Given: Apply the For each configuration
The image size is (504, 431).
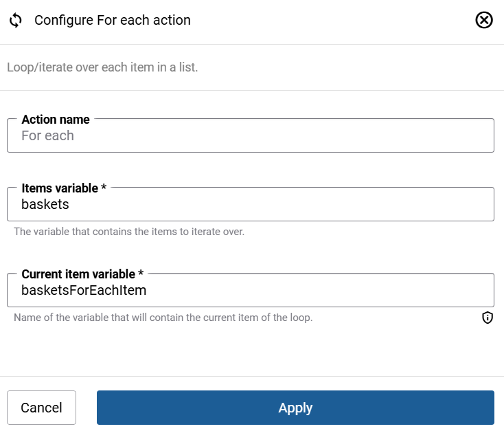Looking at the screenshot, I should (x=295, y=408).
